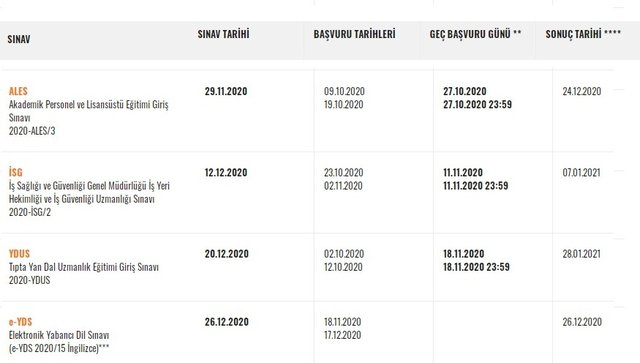The image size is (640, 363).
Task: Click the SINAV TARİHİ column header
Action: [223, 34]
